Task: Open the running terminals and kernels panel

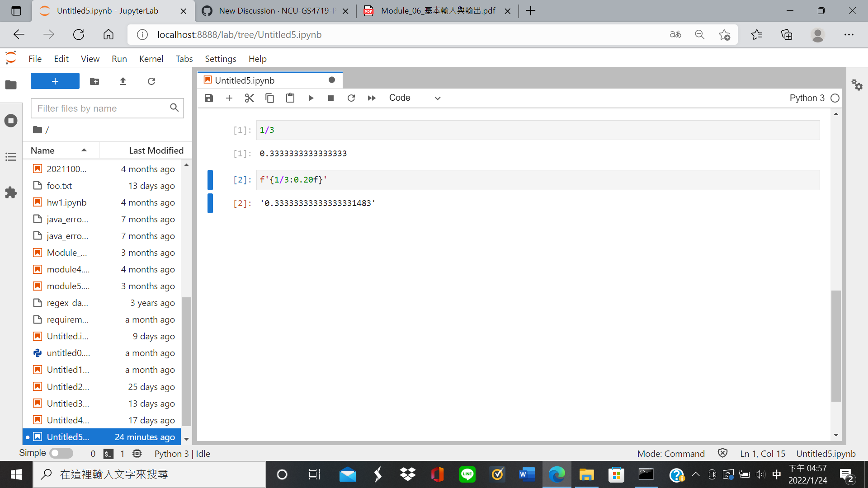Action: point(11,121)
